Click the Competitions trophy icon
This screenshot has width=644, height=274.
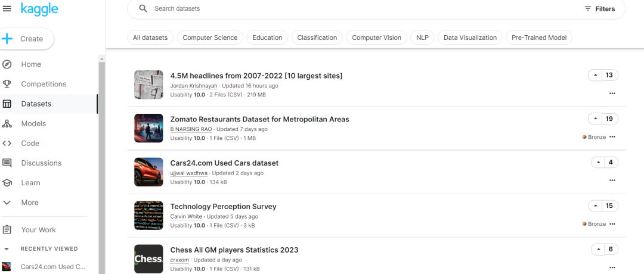[7, 84]
